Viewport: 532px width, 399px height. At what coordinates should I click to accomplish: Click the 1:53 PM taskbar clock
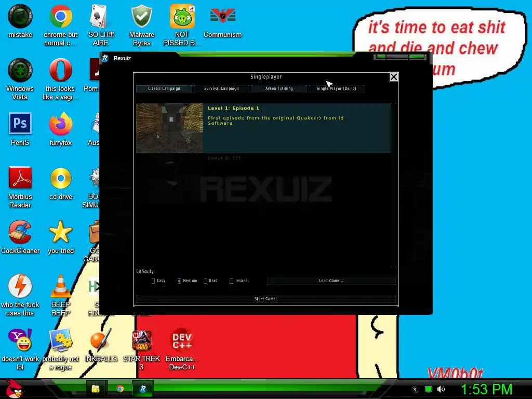coord(486,389)
